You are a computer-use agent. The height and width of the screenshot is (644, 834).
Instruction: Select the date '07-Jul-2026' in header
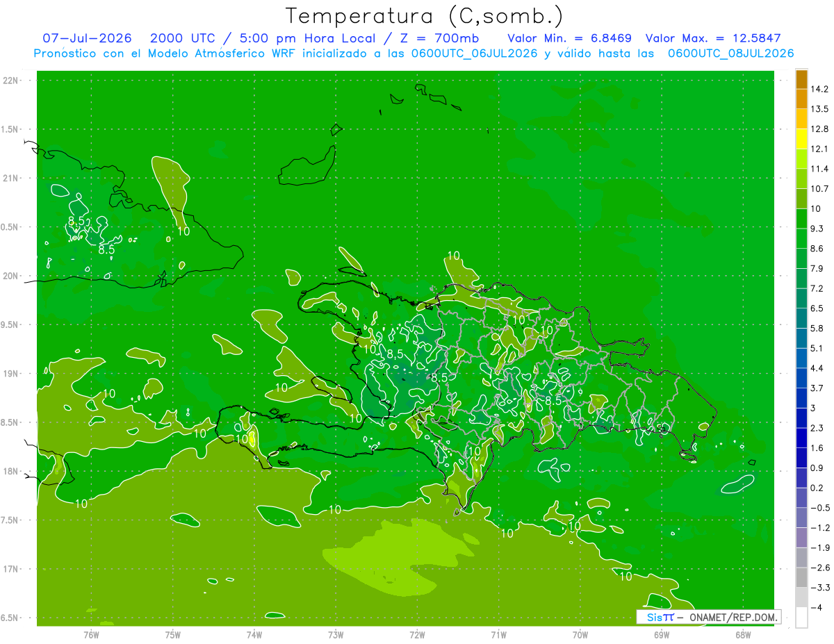click(88, 38)
